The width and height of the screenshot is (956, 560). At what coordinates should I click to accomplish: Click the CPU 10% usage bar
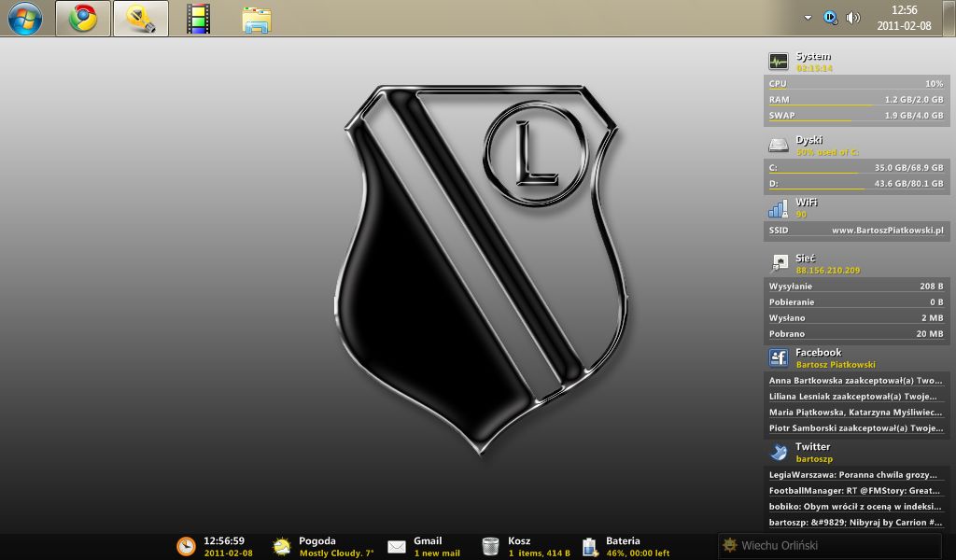pos(856,83)
